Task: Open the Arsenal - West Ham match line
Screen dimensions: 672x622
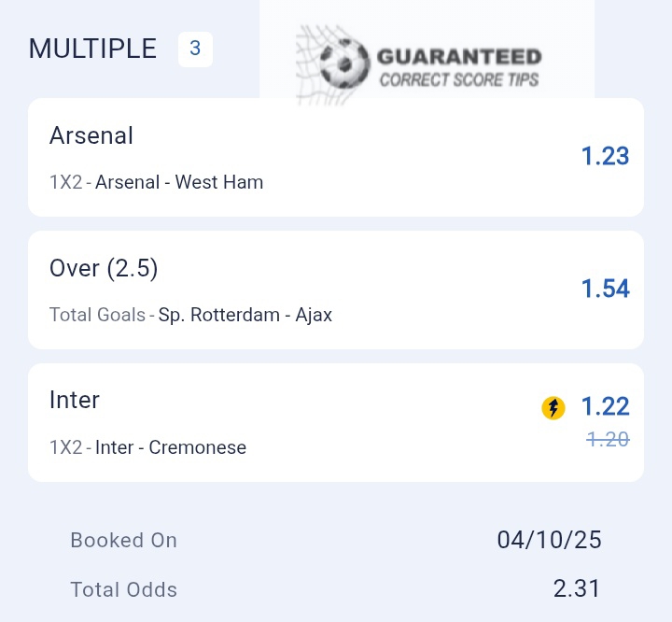Action: 179,182
